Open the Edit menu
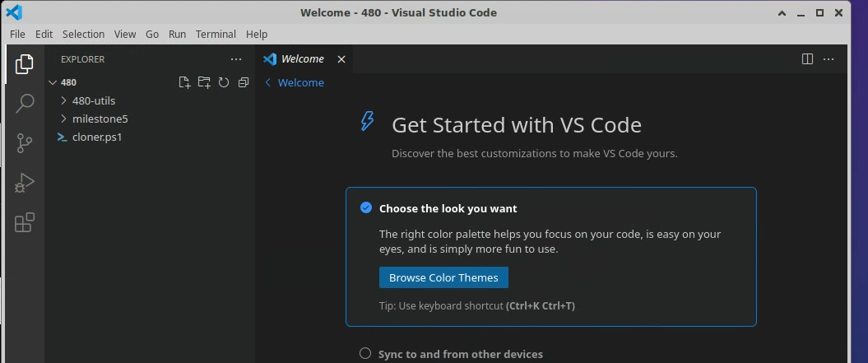 click(44, 34)
